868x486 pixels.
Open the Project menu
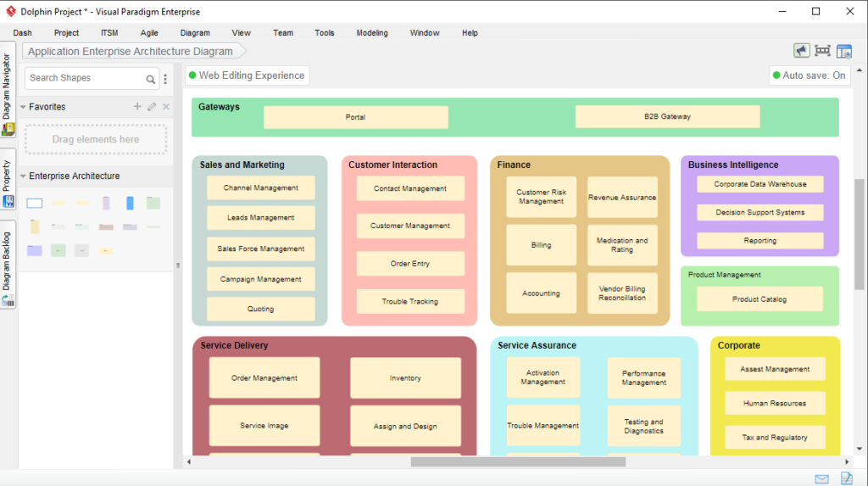click(x=66, y=33)
